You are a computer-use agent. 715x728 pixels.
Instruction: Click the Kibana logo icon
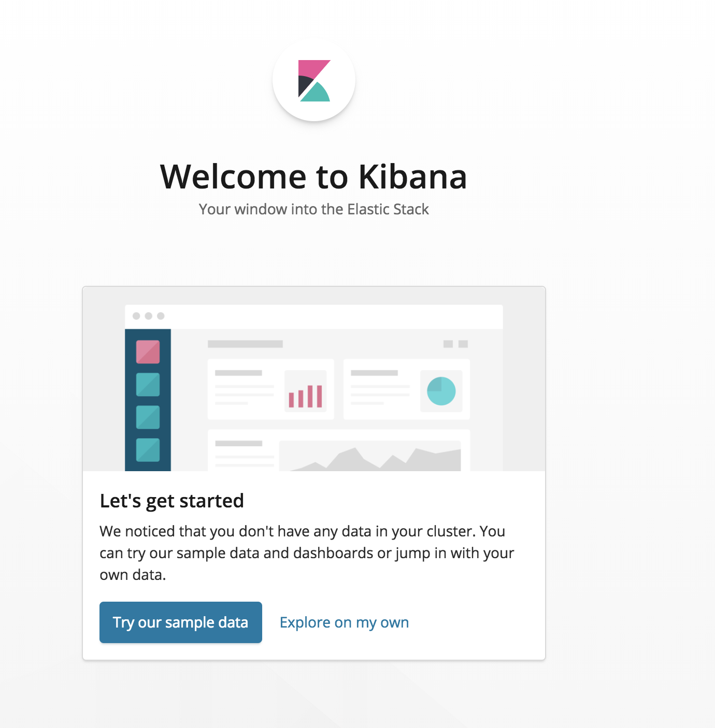[x=314, y=80]
